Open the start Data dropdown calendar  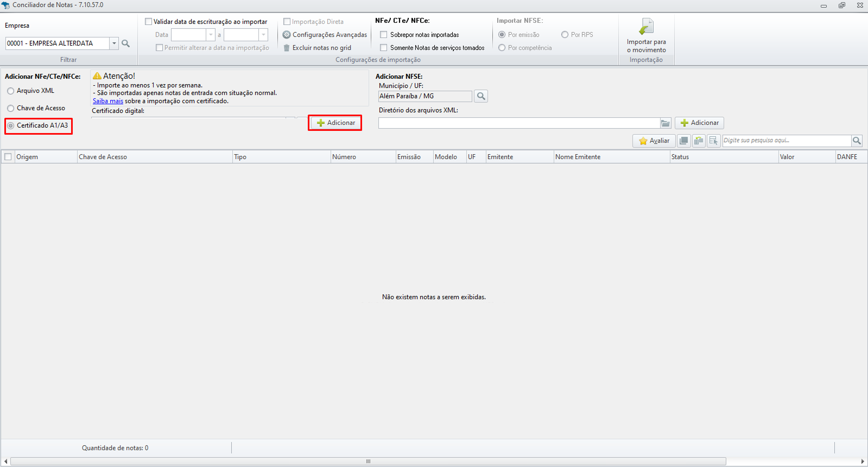pos(211,35)
